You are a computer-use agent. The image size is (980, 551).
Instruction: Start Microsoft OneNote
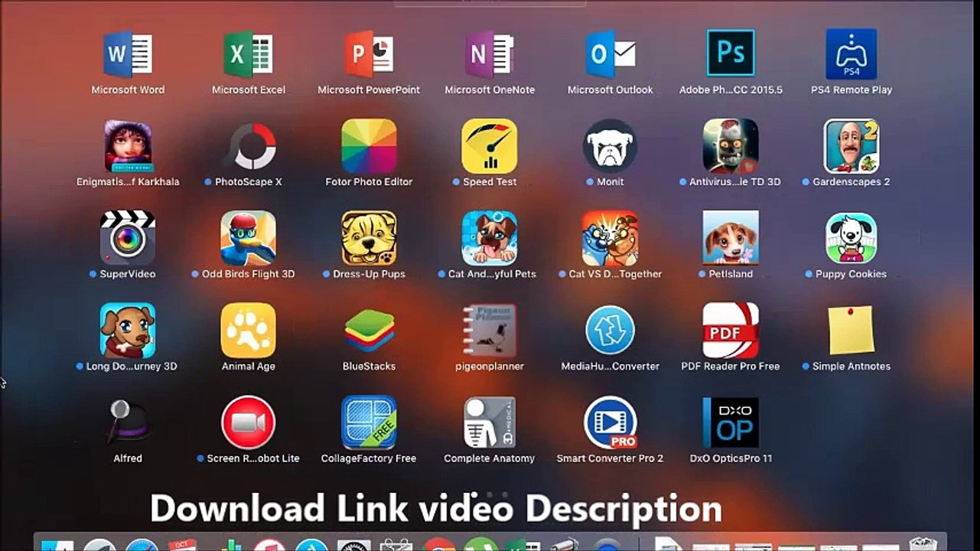pos(490,54)
